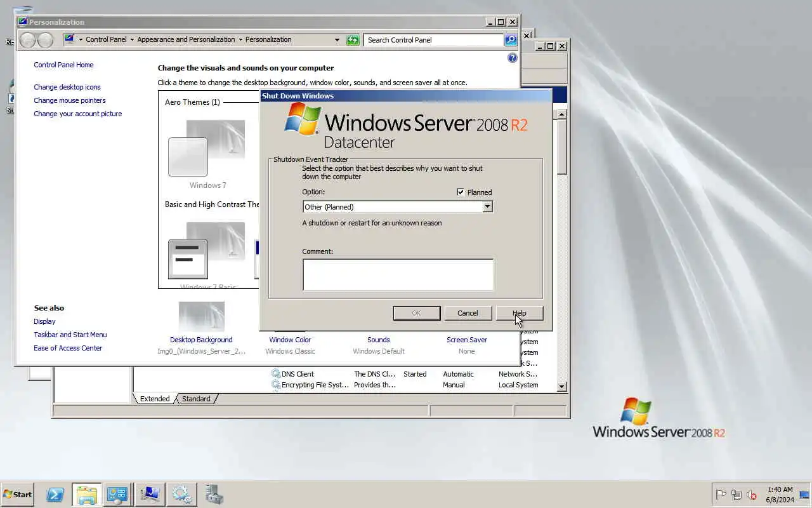Open Change desktop icons
Viewport: 812px width, 508px height.
point(67,87)
